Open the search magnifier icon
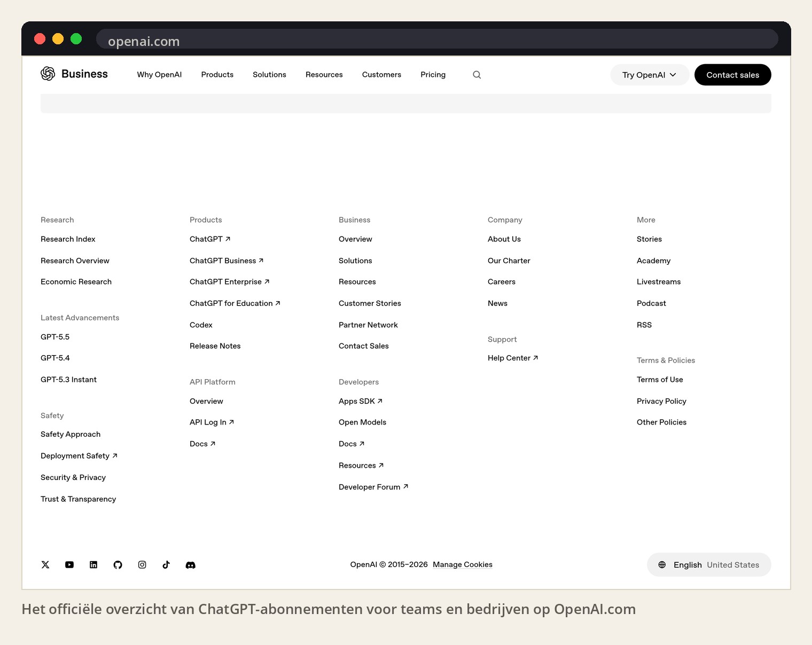Image resolution: width=812 pixels, height=645 pixels. click(x=477, y=75)
